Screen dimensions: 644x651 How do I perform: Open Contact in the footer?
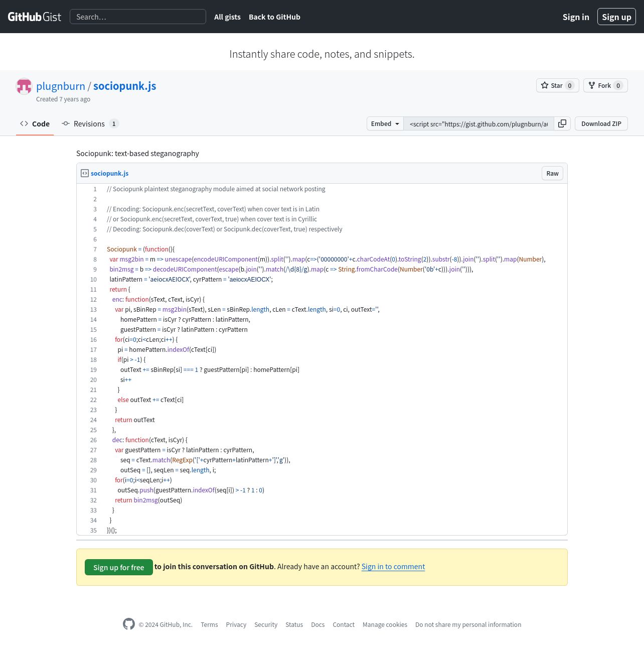pyautogui.click(x=344, y=624)
